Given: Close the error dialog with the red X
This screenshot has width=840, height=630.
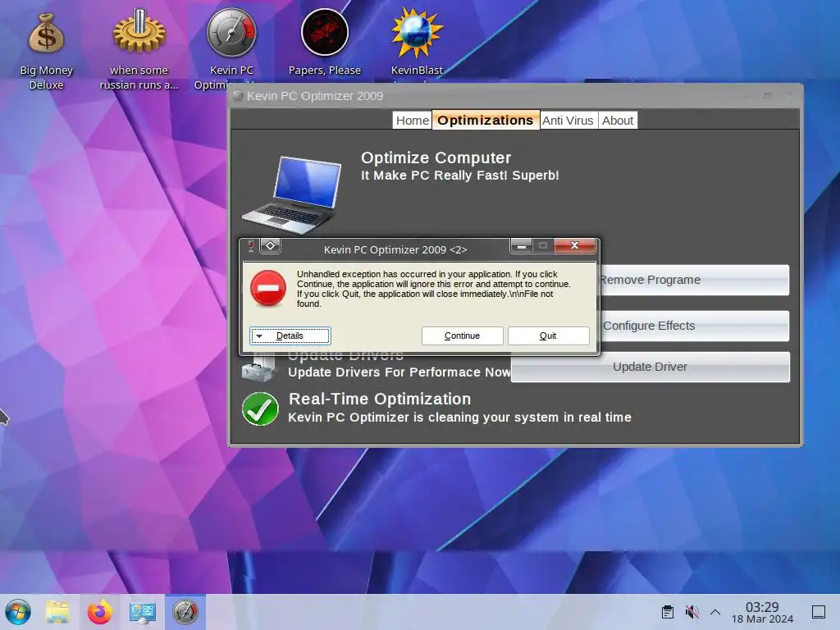Looking at the screenshot, I should pos(574,245).
